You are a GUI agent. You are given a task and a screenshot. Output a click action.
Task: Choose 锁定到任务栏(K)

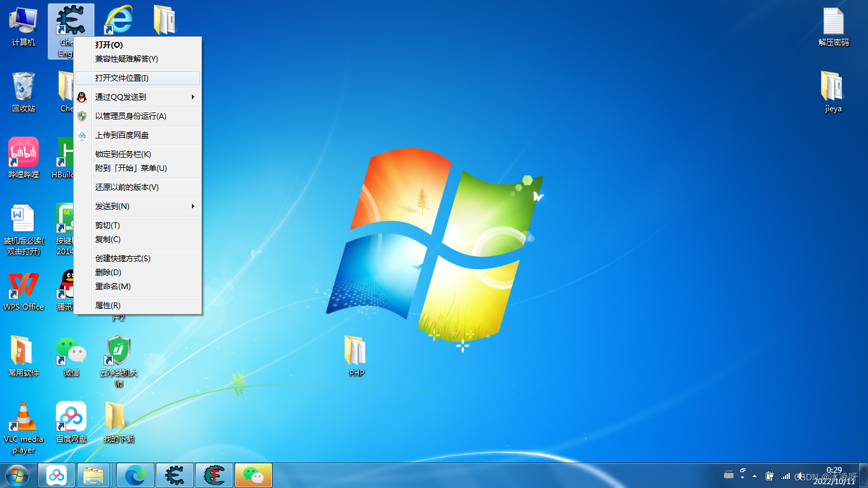[x=138, y=154]
